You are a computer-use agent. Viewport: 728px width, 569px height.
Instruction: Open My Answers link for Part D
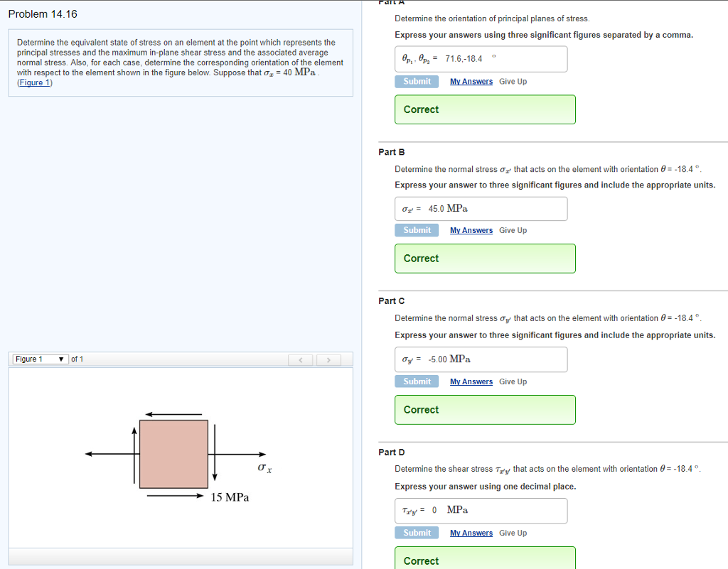click(x=471, y=533)
